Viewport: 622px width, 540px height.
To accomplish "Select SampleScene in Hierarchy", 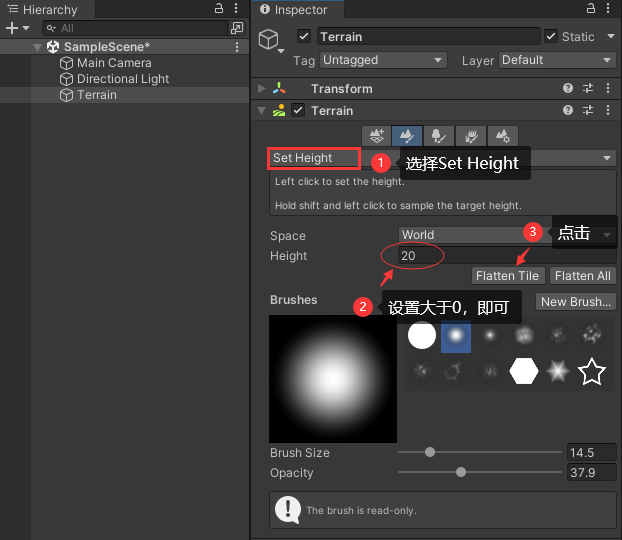I will (x=107, y=47).
